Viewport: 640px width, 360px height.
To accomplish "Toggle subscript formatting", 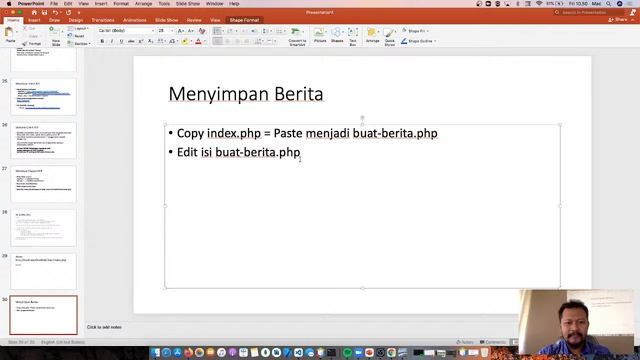I will (x=151, y=41).
